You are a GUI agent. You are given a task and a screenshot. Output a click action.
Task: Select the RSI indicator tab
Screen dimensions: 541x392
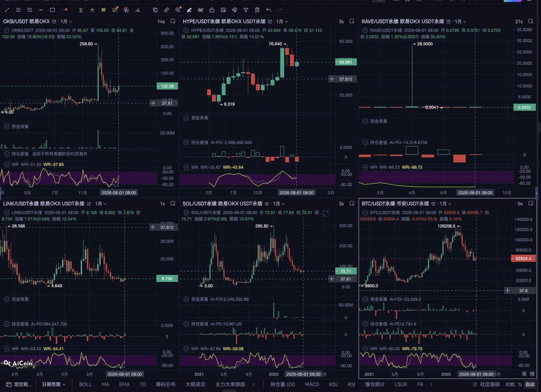[x=352, y=384]
